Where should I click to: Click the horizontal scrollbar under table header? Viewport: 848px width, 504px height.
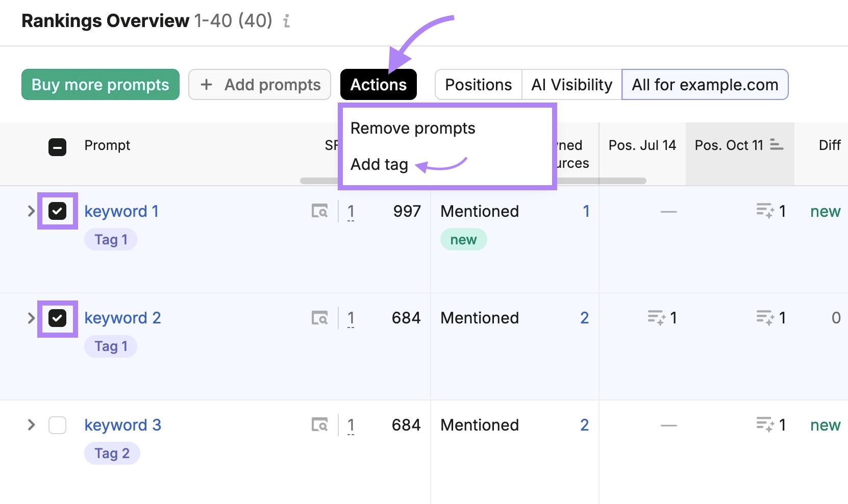473,181
